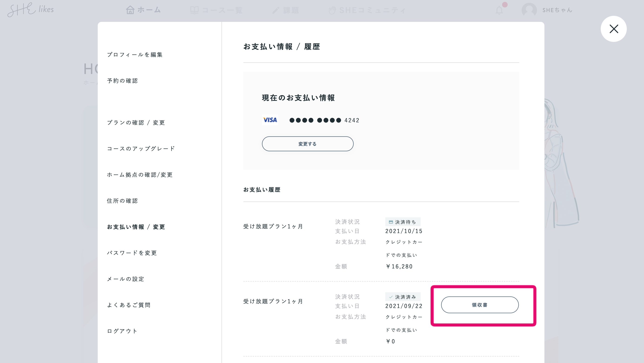Go to 予約の確認 menu item
The height and width of the screenshot is (363, 644).
(123, 81)
